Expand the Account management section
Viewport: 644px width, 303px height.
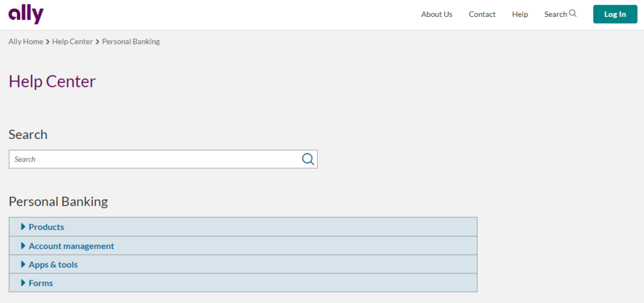tap(243, 246)
